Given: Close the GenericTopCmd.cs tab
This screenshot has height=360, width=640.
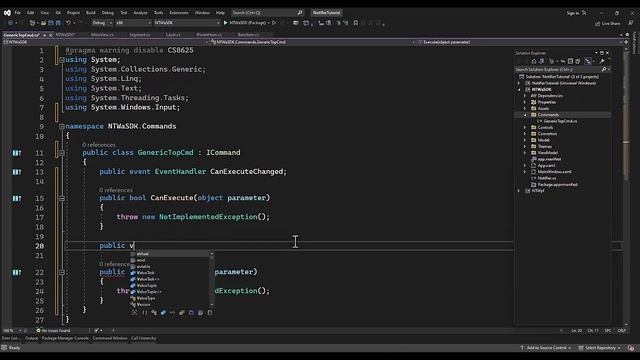Looking at the screenshot, I should coord(51,35).
